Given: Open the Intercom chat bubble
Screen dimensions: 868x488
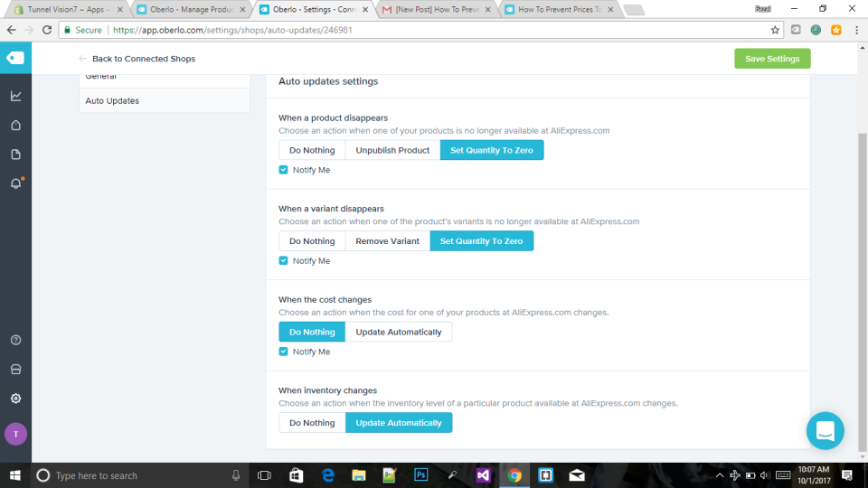Looking at the screenshot, I should tap(825, 430).
